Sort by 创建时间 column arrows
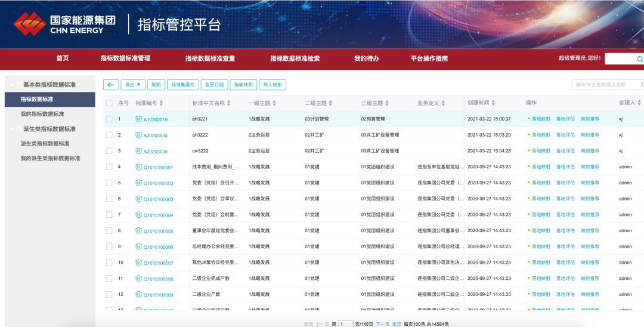Screen dimensions: 644x327 (x=493, y=103)
